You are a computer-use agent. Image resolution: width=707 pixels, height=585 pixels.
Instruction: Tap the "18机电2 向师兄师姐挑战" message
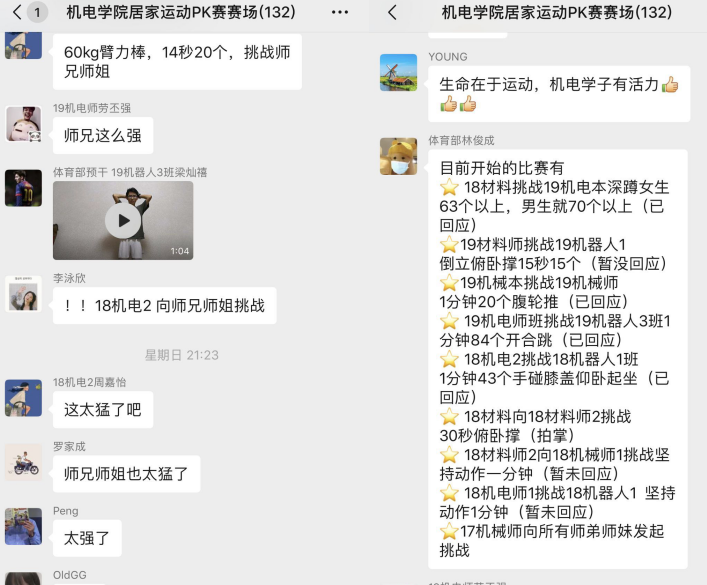[x=165, y=306]
